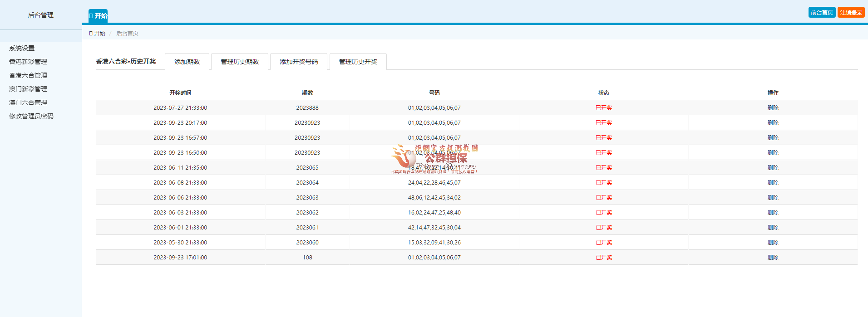Open 修改管理员密码 sidebar item

[31, 116]
